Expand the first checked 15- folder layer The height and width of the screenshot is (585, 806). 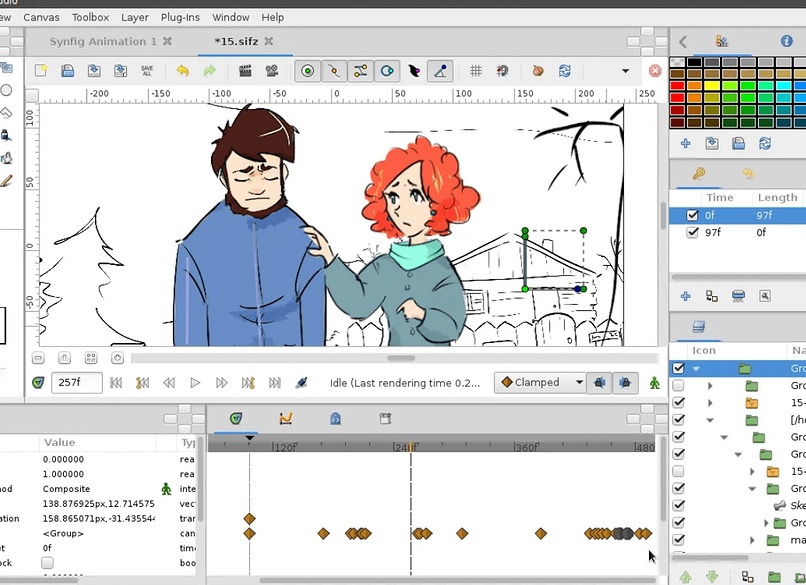coord(710,403)
